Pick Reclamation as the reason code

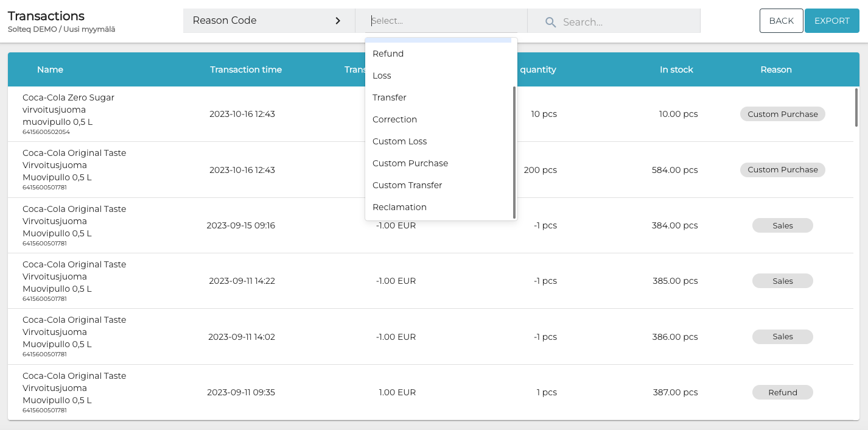pyautogui.click(x=399, y=207)
